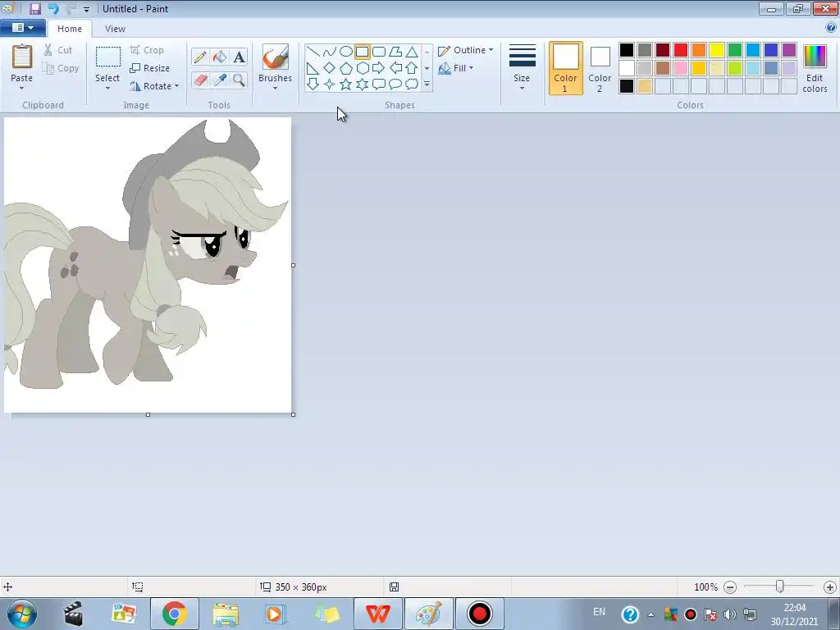This screenshot has width=840, height=630.
Task: Select the Color picker eyedropper tool
Action: tap(220, 80)
